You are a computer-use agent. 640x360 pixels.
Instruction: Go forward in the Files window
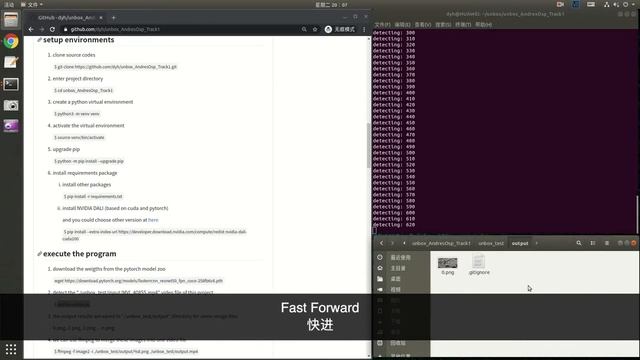(392, 243)
